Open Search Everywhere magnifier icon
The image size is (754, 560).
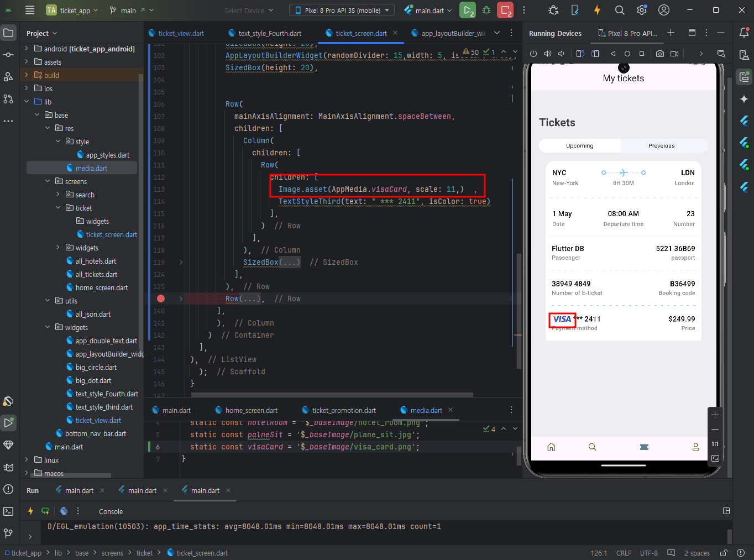(x=620, y=10)
